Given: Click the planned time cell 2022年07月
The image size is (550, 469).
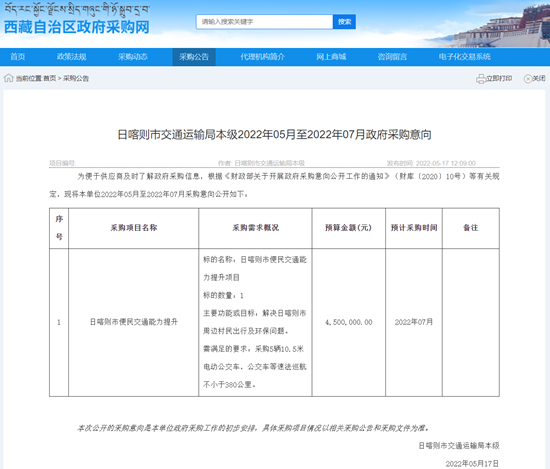Looking at the screenshot, I should [x=414, y=322].
